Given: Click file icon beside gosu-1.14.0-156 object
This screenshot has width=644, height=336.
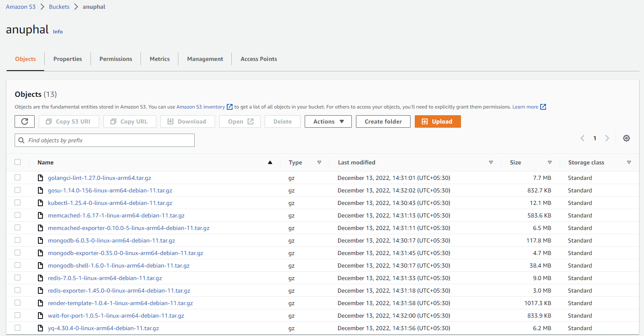Looking at the screenshot, I should pos(40,190).
